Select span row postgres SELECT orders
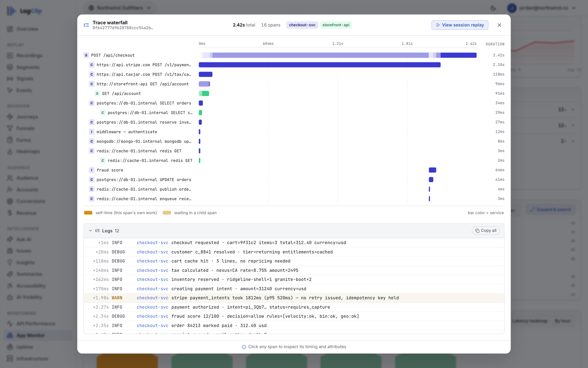This screenshot has width=588, height=368. pos(294,103)
